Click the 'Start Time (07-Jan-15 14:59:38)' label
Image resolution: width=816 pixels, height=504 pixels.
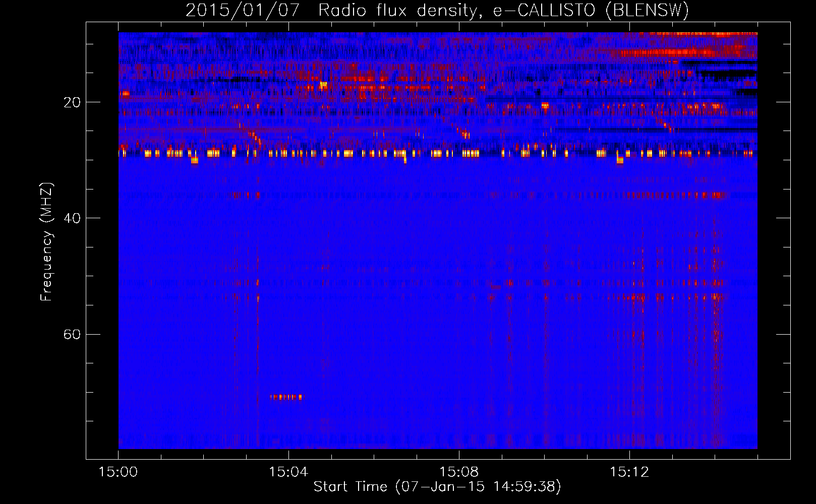437,487
